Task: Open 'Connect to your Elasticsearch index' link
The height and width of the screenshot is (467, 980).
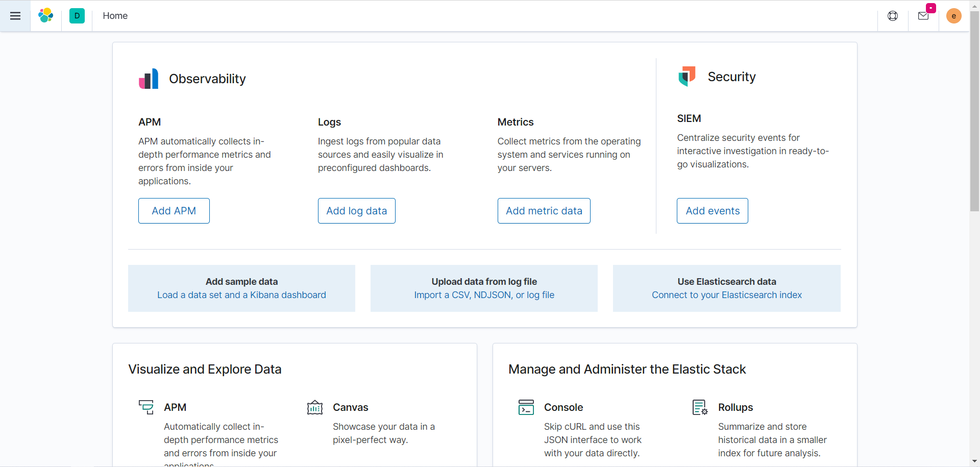Action: click(x=727, y=295)
